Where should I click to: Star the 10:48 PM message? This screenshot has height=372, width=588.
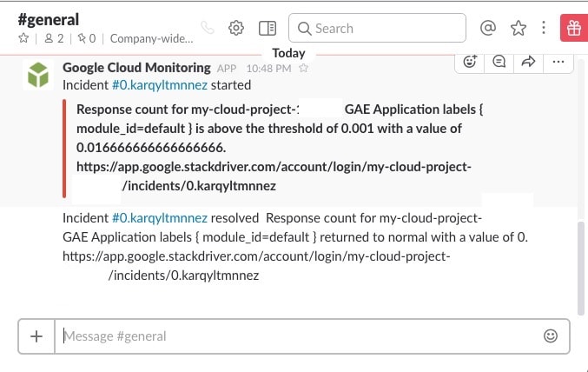tap(304, 68)
